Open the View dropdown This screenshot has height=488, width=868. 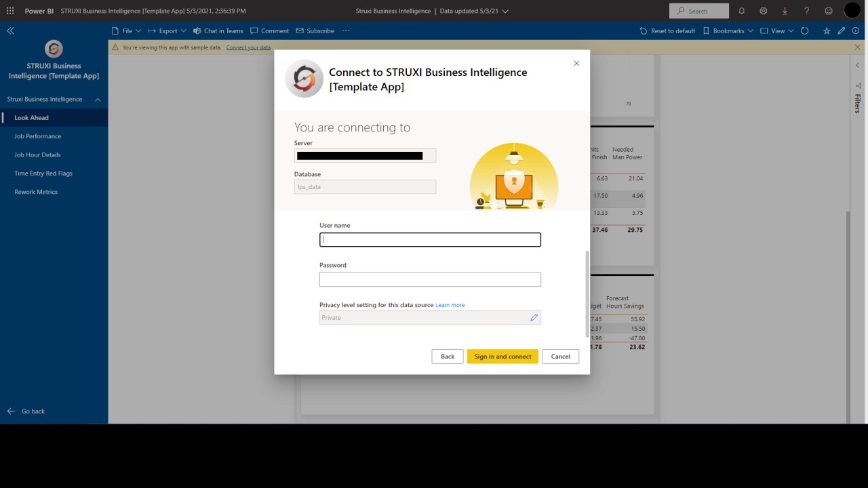pos(776,30)
